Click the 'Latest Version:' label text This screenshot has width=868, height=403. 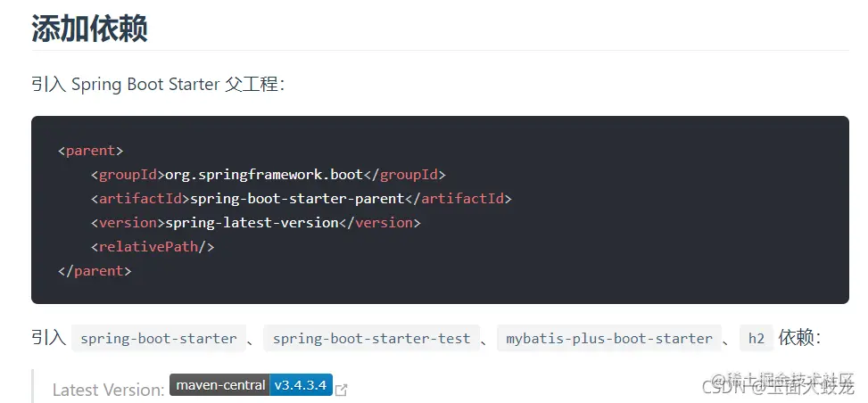[x=108, y=390]
